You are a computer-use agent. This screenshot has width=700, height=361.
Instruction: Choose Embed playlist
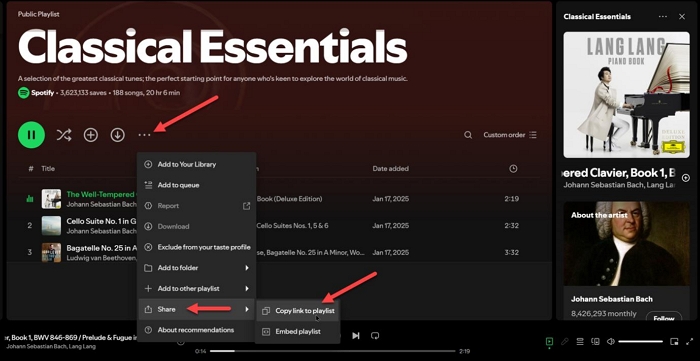coord(298,332)
